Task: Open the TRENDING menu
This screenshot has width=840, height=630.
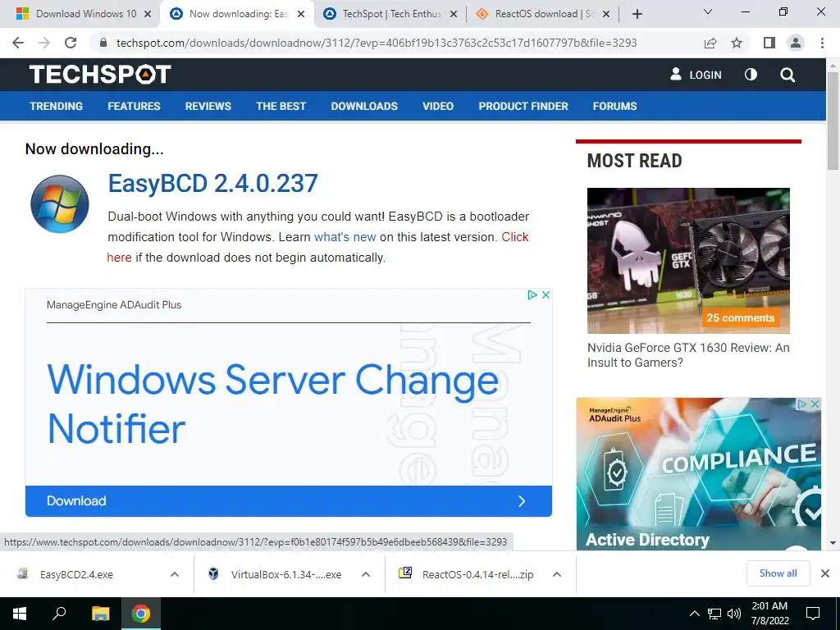Action: click(x=57, y=106)
